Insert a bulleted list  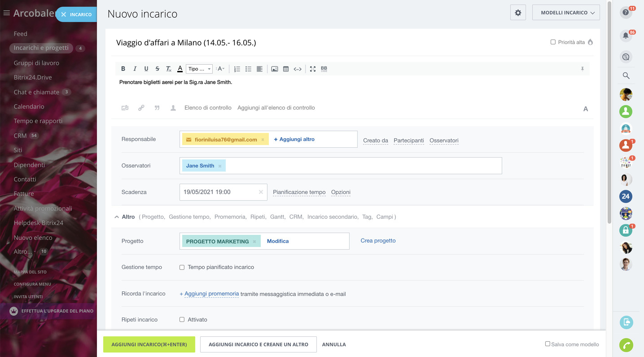point(248,69)
